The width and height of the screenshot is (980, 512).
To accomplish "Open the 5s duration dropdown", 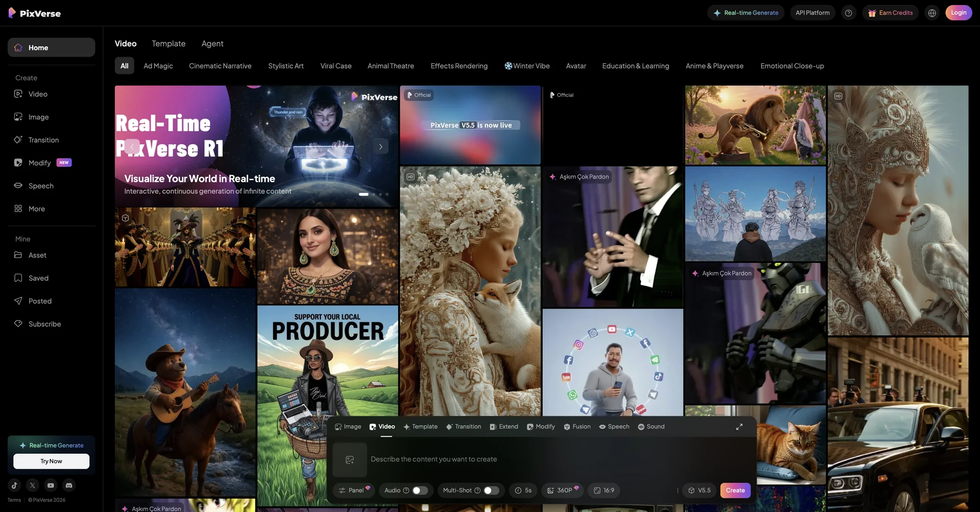I will (x=523, y=491).
